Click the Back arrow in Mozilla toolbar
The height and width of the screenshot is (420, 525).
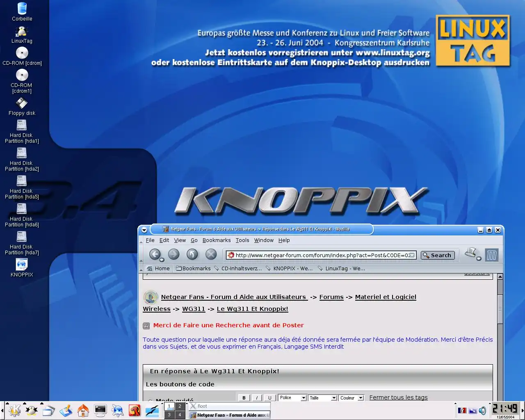(x=154, y=254)
